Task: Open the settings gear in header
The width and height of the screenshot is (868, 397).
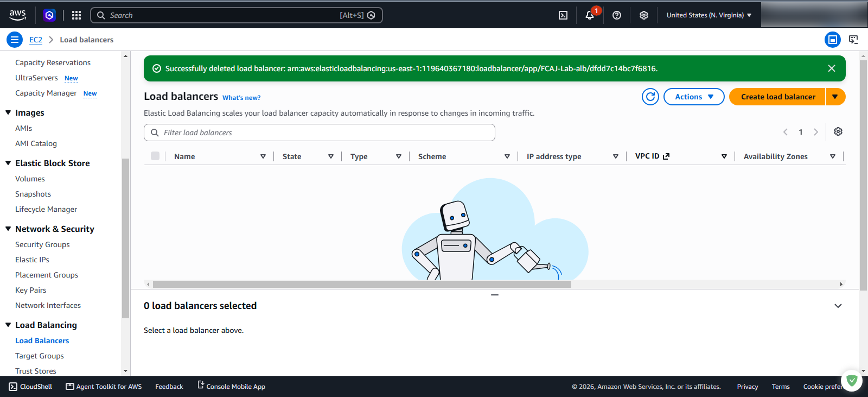Action: [x=644, y=15]
